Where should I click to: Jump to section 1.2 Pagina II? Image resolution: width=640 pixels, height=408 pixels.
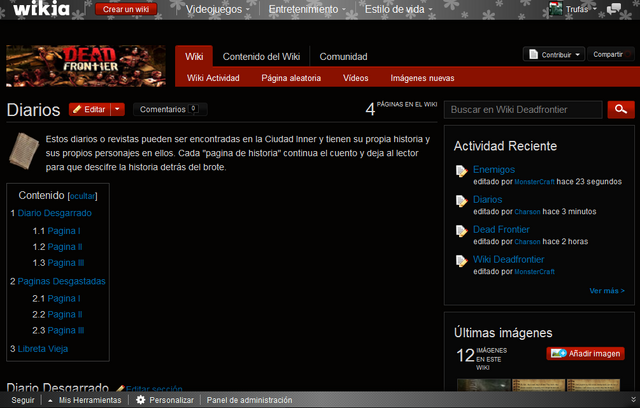[65, 247]
